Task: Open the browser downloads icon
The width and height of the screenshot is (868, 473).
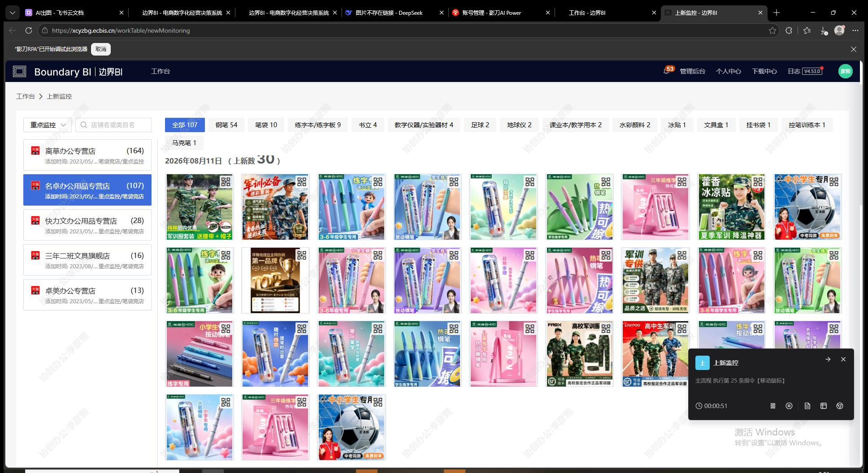Action: (x=824, y=30)
